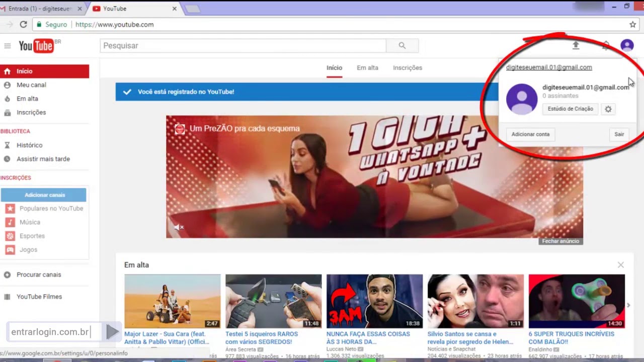The width and height of the screenshot is (644, 362).
Task: Switch to the Início top tab
Action: (x=334, y=68)
